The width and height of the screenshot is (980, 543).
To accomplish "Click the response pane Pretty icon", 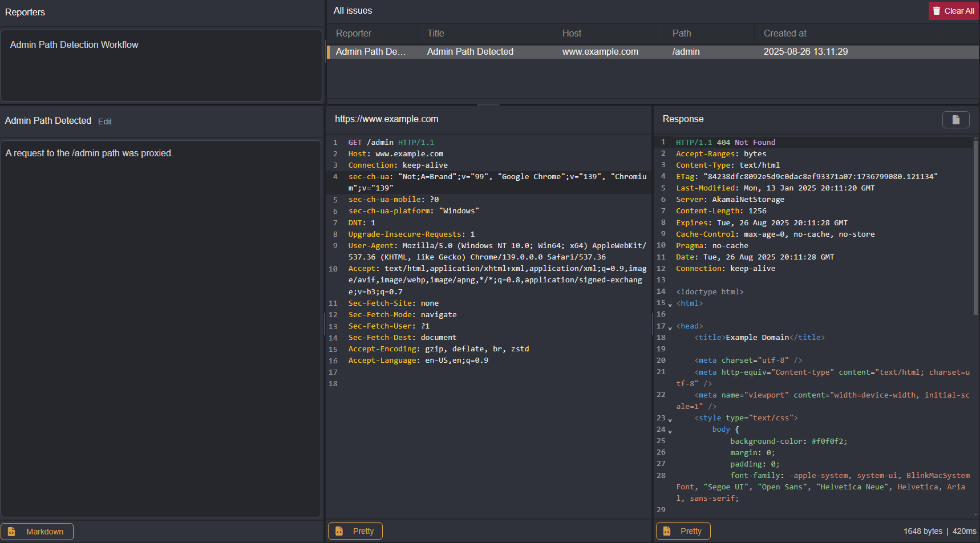I will click(666, 531).
